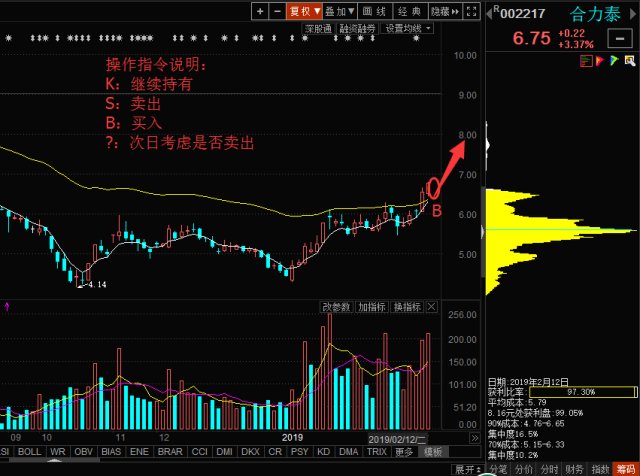Zoom out chart with minus button

(277, 11)
